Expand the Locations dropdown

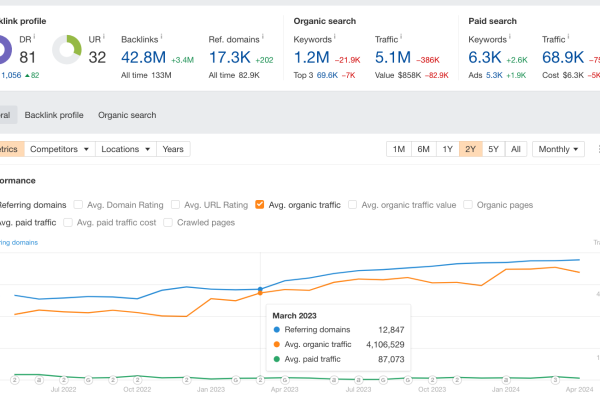[x=126, y=149]
